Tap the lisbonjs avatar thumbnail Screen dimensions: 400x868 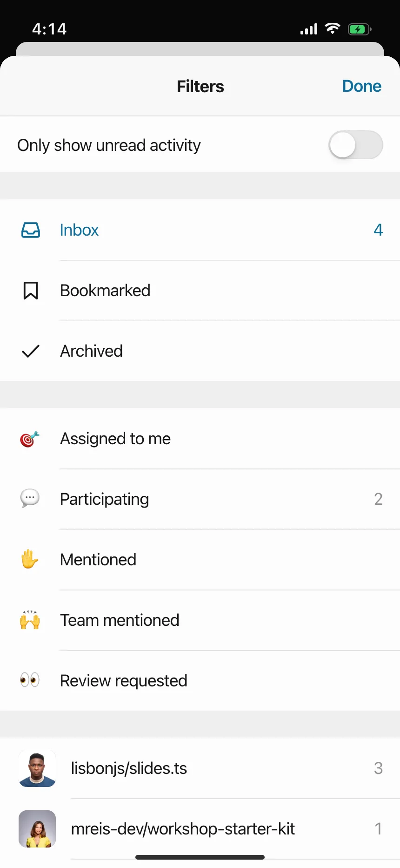[x=37, y=768]
